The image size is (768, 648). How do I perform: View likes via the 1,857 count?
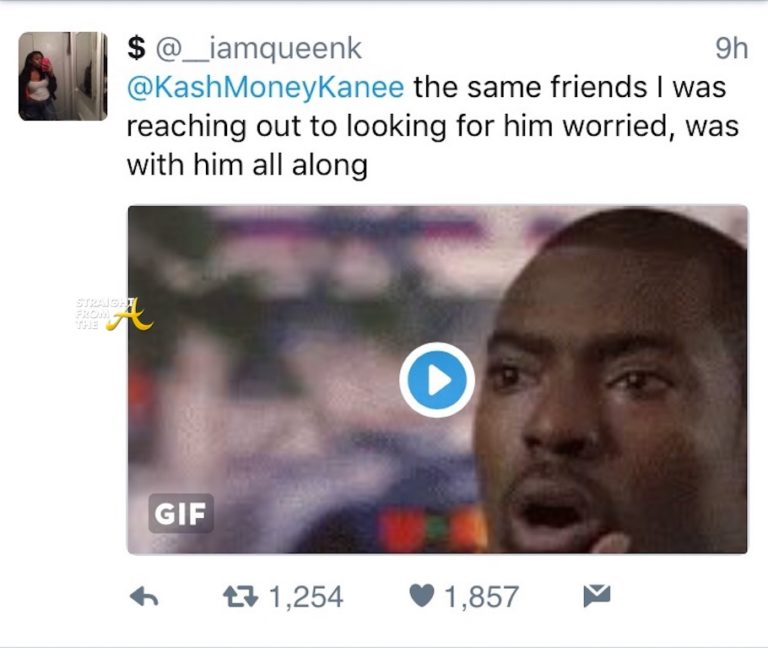[481, 597]
